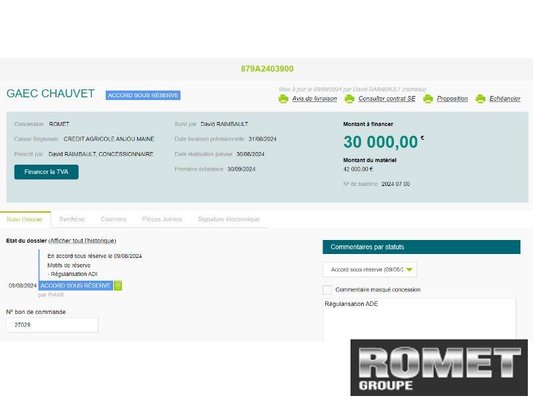Viewport: 533px width, 400px height.
Task: Click the green dropdown arrow in comments selector
Action: pos(409,270)
